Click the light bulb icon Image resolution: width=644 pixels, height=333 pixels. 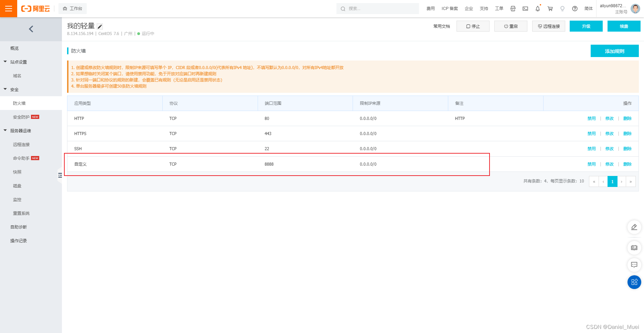(x=562, y=9)
